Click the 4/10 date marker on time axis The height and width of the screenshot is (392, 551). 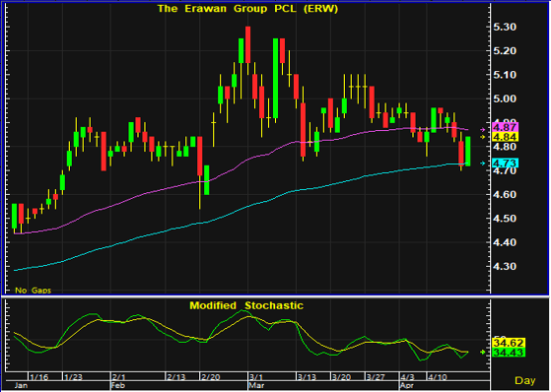437,377
